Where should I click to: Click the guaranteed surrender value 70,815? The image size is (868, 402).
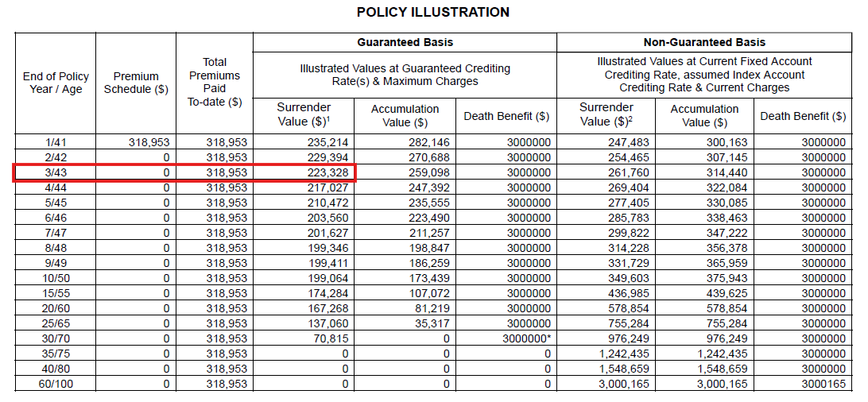pyautogui.click(x=331, y=338)
